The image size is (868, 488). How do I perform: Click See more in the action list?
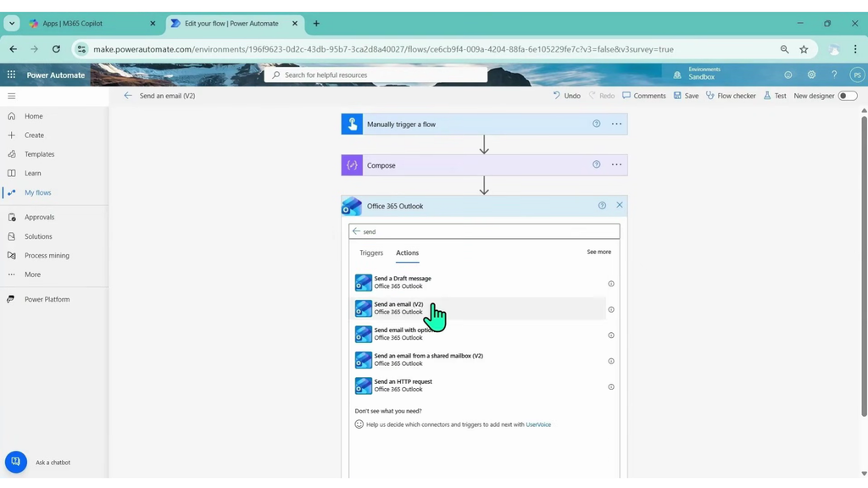point(599,252)
